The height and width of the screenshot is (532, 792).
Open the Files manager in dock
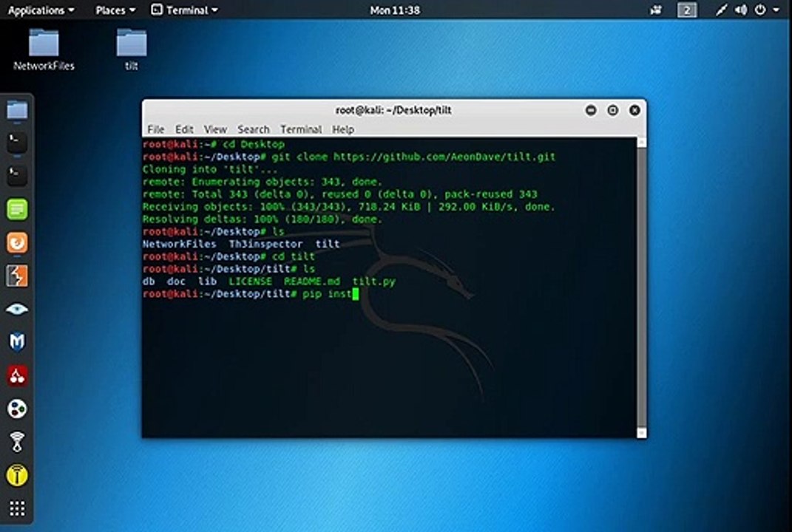tap(17, 110)
